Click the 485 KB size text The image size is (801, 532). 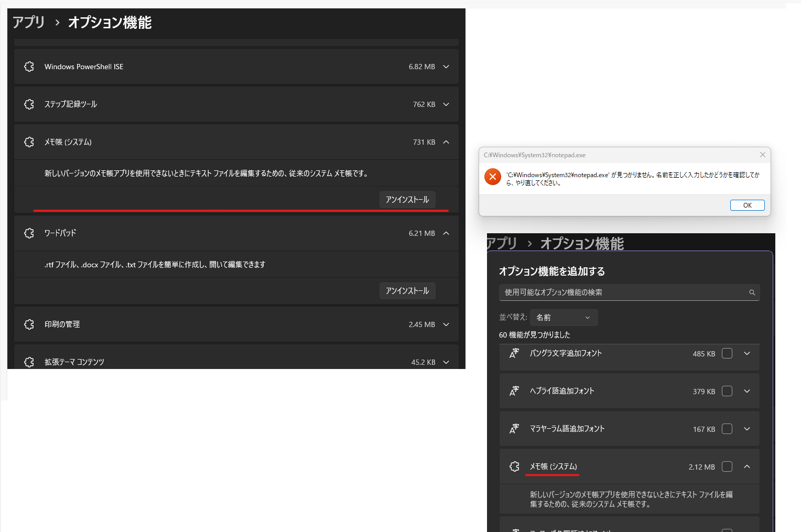pos(704,354)
